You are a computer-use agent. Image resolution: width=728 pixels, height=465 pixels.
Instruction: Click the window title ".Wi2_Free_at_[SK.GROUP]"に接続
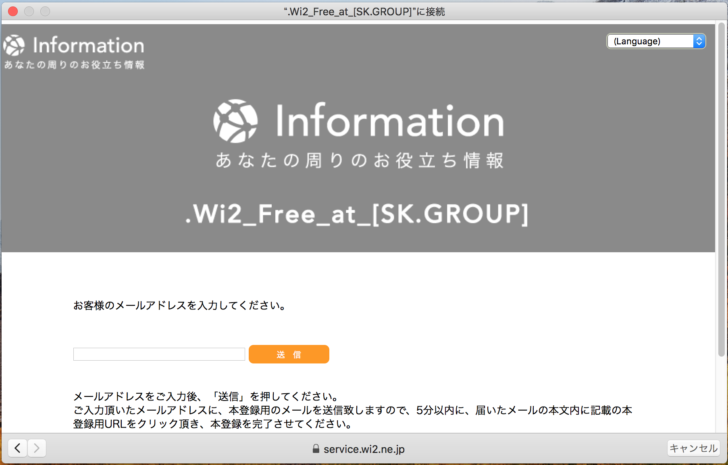point(364,12)
